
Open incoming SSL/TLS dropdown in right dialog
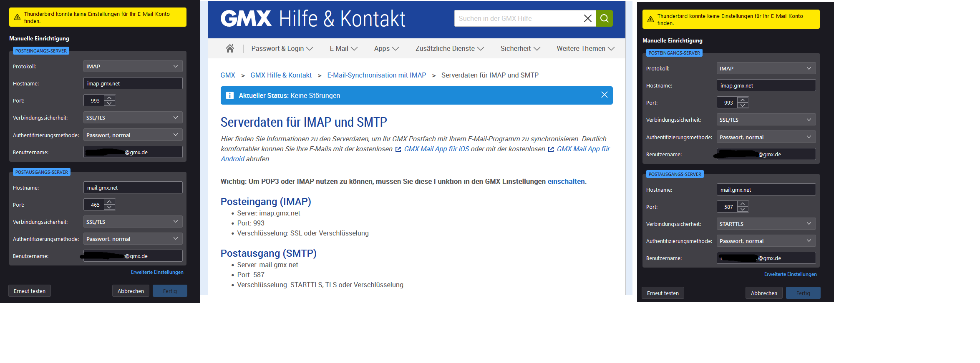[766, 120]
